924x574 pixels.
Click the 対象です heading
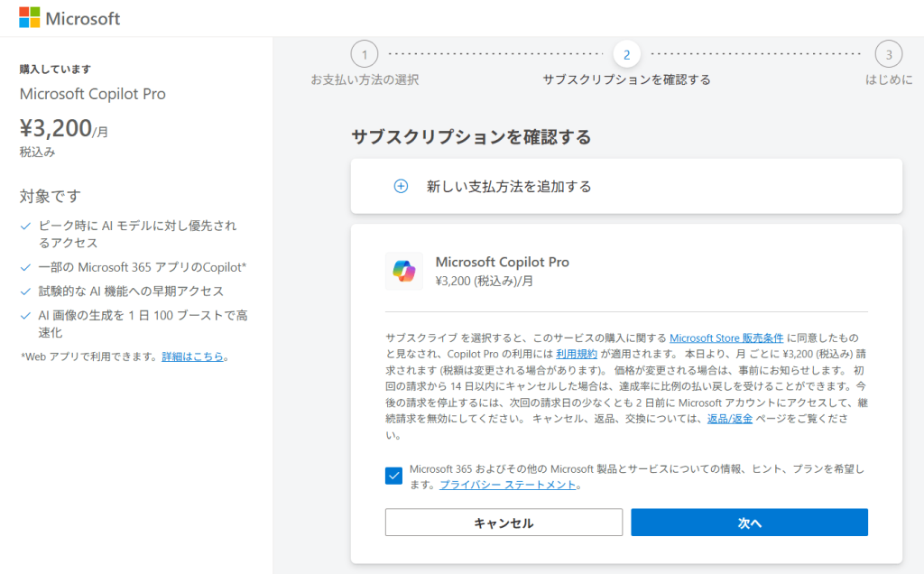[51, 196]
